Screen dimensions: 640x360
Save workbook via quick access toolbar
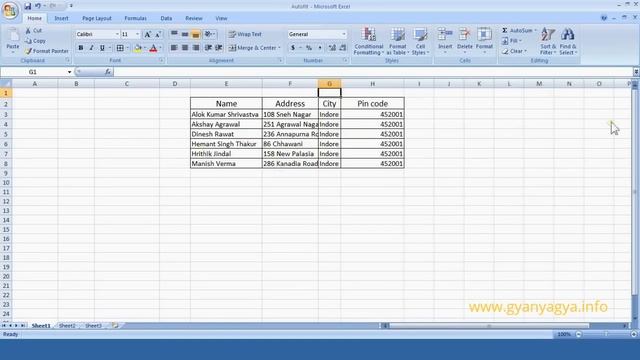click(x=27, y=6)
